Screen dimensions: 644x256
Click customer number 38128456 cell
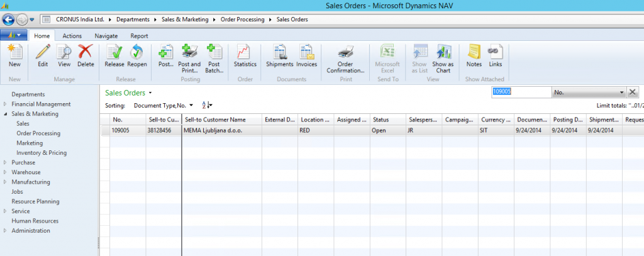164,130
